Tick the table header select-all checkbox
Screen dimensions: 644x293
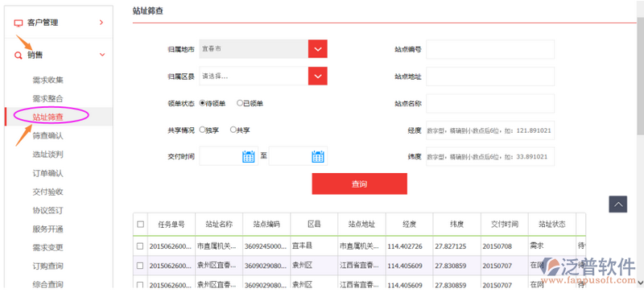[x=140, y=225]
